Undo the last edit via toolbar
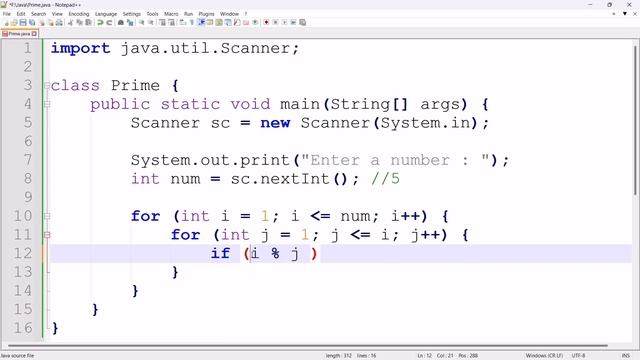 pyautogui.click(x=100, y=22)
